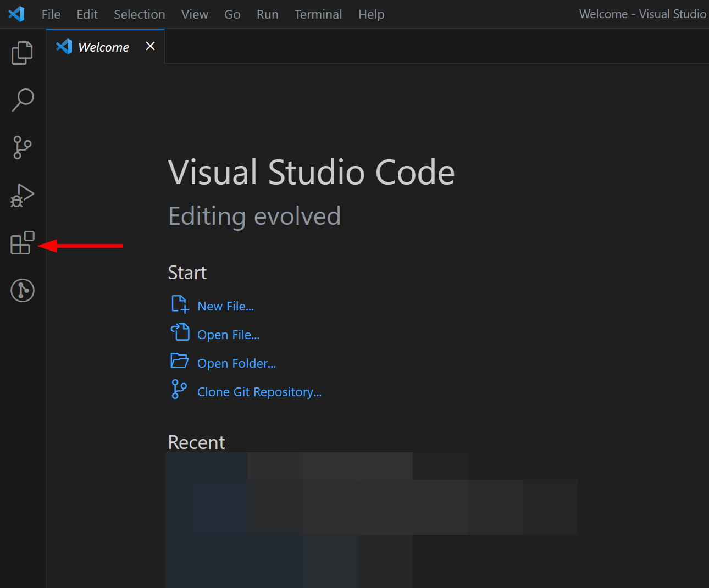
Task: Open the Selection menu
Action: click(140, 14)
